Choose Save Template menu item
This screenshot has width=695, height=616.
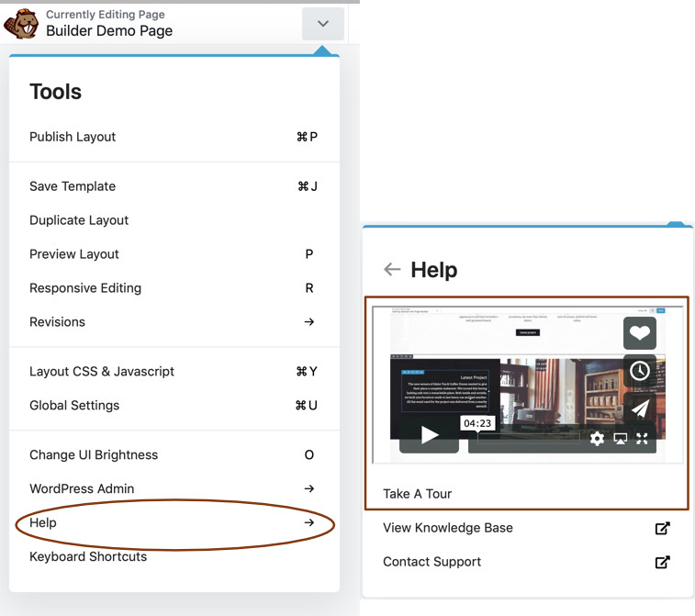[x=73, y=186]
